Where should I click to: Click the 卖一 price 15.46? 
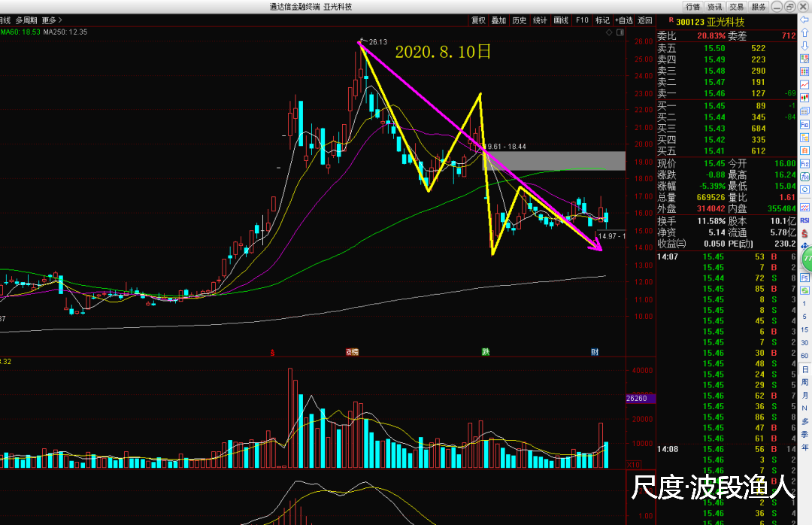tap(714, 93)
